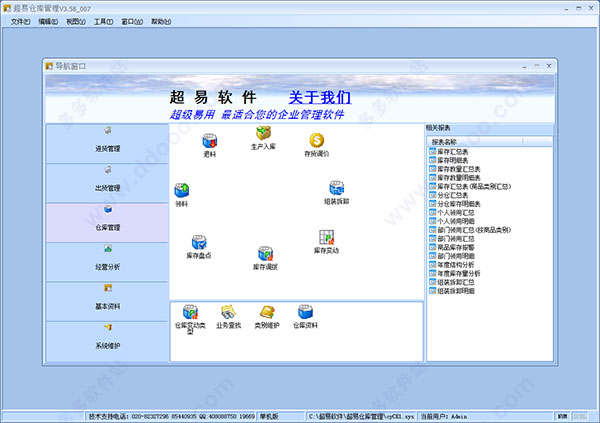The width and height of the screenshot is (600, 423).
Task: Open the 分仓汇总表 report
Action: coord(449,195)
